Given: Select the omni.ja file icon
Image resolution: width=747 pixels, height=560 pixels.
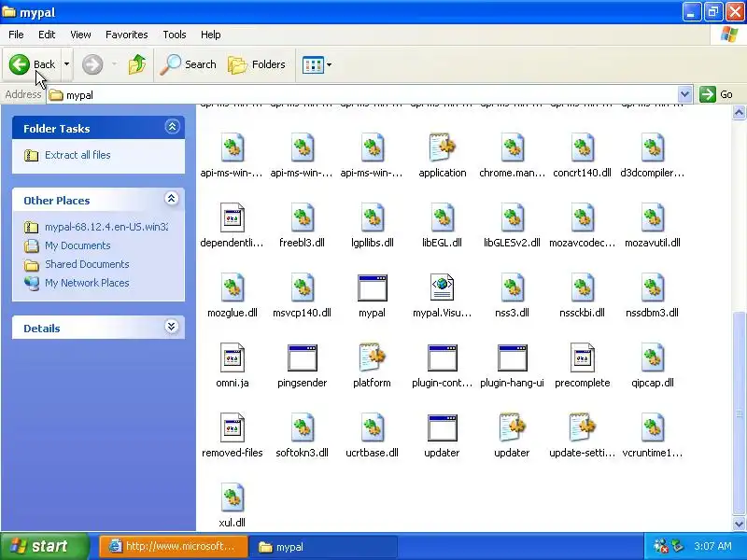Looking at the screenshot, I should [232, 357].
